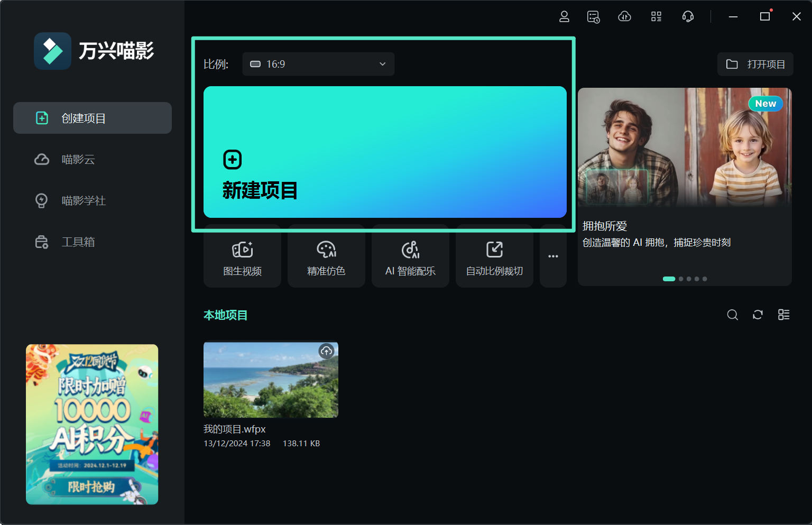The image size is (812, 525).
Task: Open the headset support icon
Action: [x=688, y=16]
